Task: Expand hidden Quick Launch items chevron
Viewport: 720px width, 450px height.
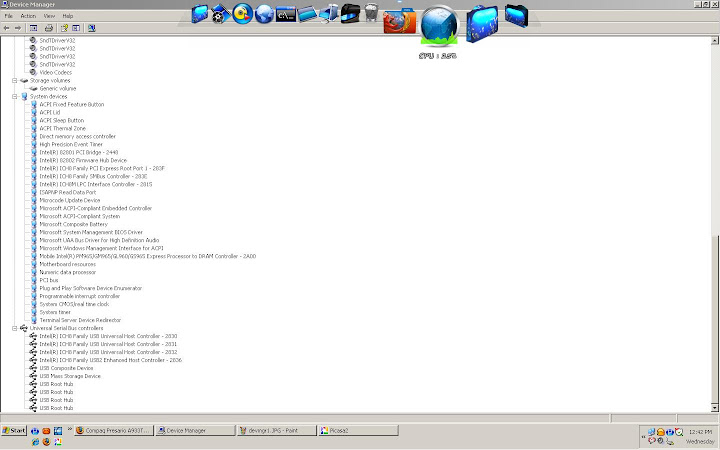Action: [70, 429]
